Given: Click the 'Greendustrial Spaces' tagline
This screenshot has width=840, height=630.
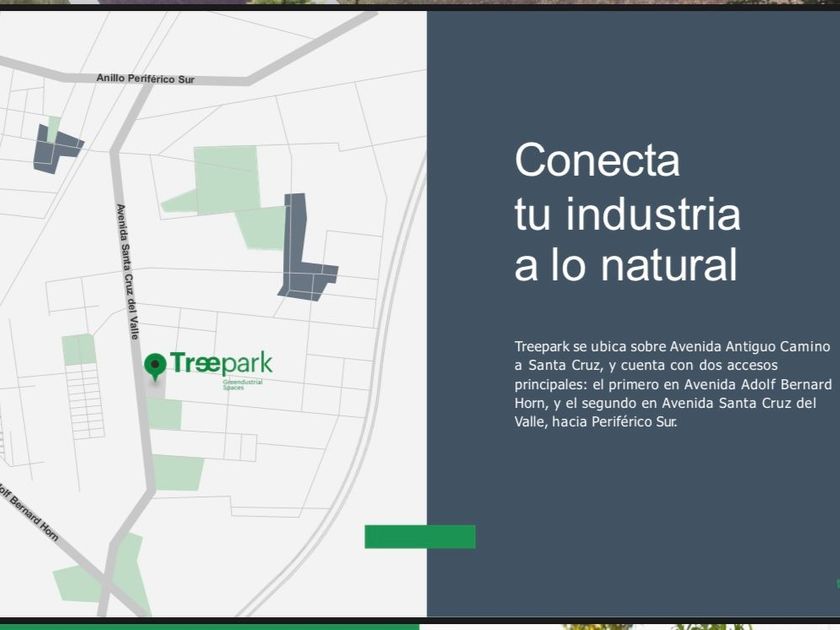Looking at the screenshot, I should pyautogui.click(x=243, y=385).
